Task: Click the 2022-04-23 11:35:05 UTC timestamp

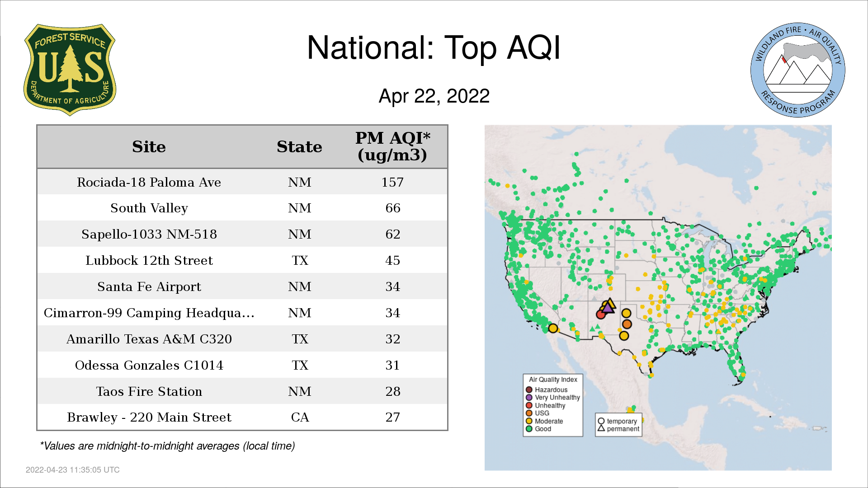Action: pos(73,470)
